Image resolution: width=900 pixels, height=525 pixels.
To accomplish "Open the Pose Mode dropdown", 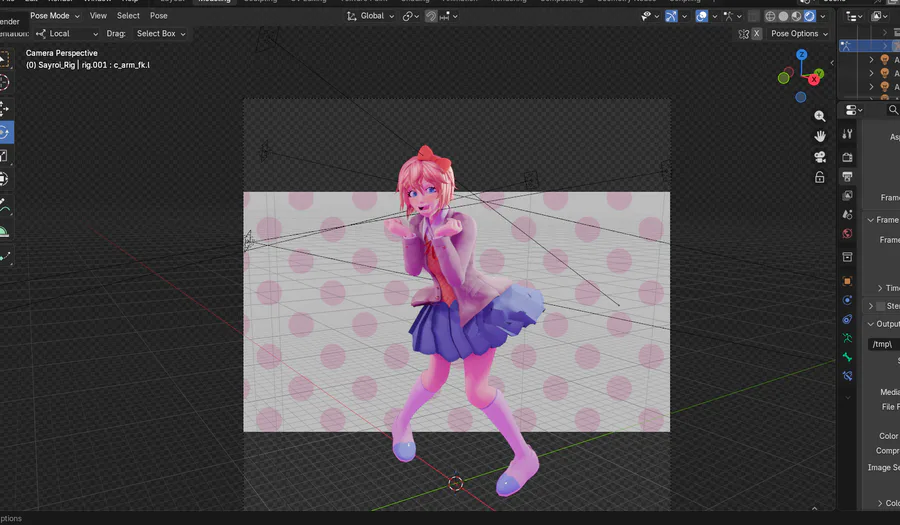I will click(x=55, y=16).
